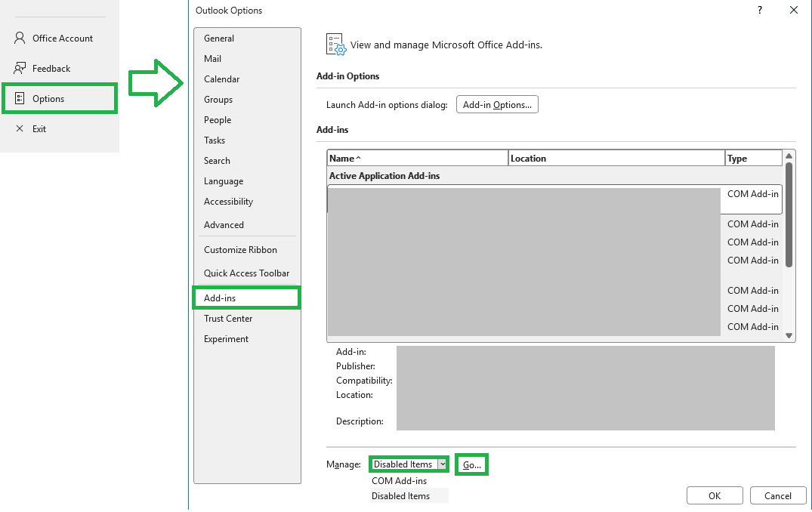Select the People options category
This screenshot has width=812, height=512.
(x=247, y=119)
